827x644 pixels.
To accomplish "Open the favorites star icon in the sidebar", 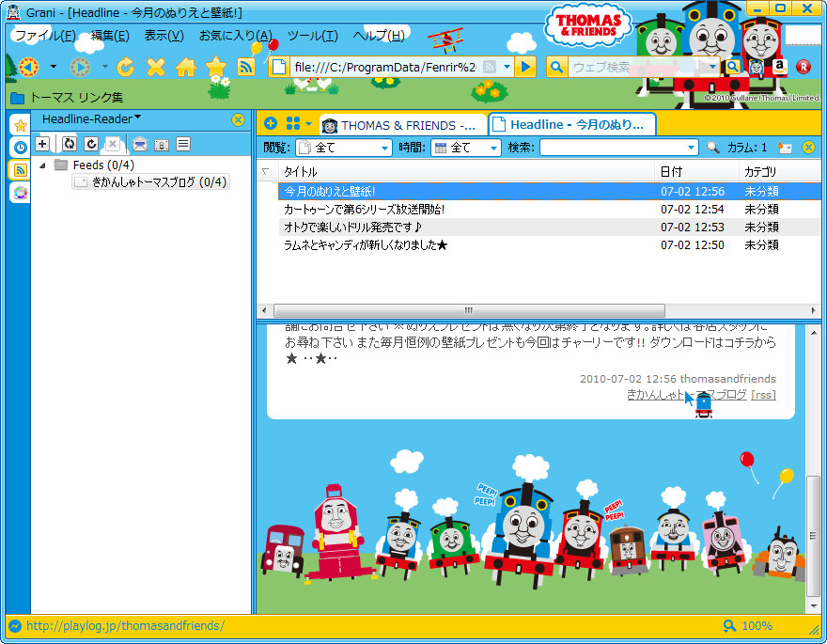I will tap(18, 124).
